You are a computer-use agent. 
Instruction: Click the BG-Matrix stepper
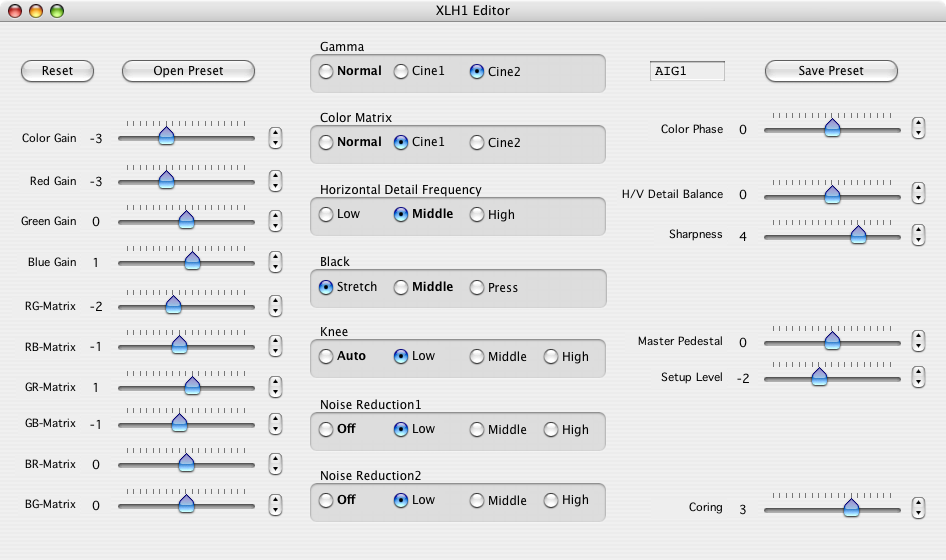[x=275, y=505]
